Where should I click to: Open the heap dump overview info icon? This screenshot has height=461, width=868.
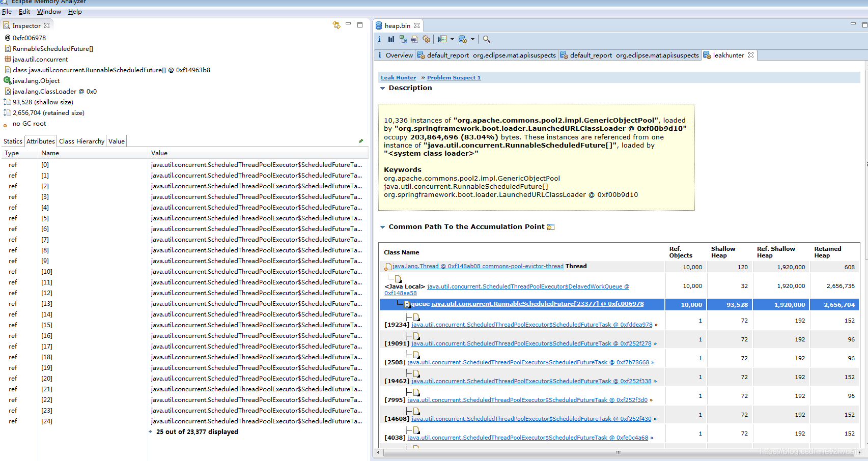point(379,39)
